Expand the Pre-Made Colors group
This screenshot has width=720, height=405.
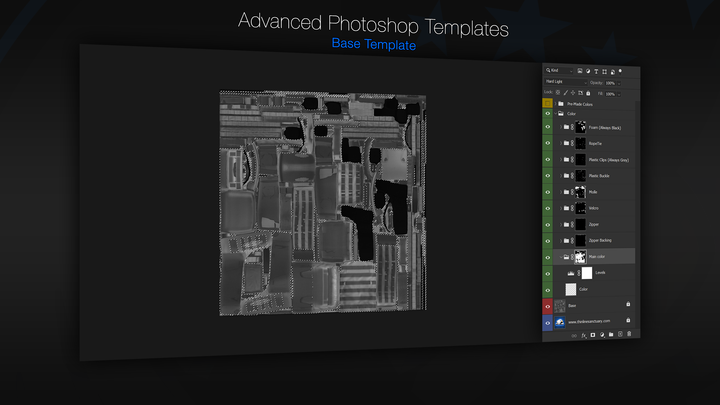coord(556,104)
